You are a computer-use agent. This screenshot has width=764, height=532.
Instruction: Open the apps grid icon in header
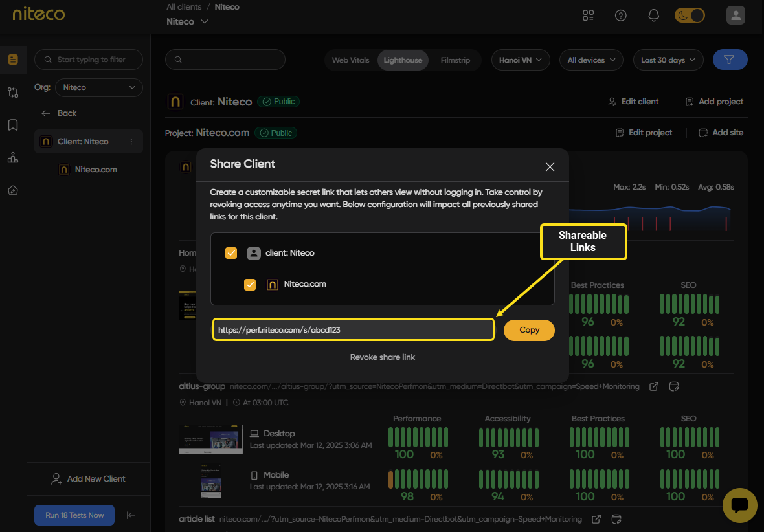click(588, 16)
